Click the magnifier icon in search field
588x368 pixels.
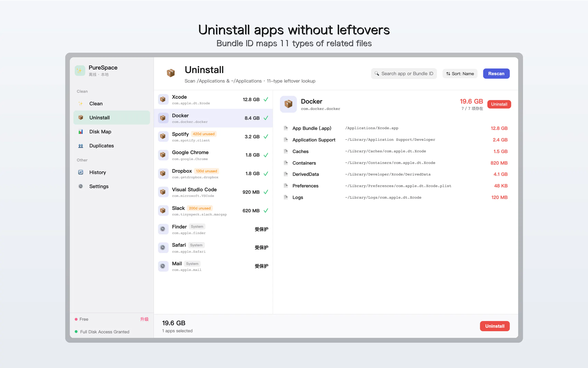(x=377, y=74)
